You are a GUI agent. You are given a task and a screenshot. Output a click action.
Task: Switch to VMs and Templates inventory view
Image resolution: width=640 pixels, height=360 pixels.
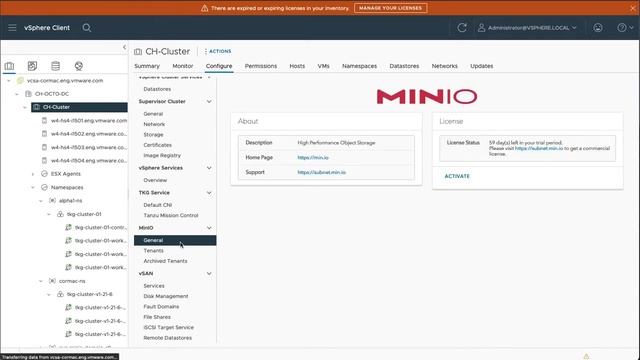(32, 66)
